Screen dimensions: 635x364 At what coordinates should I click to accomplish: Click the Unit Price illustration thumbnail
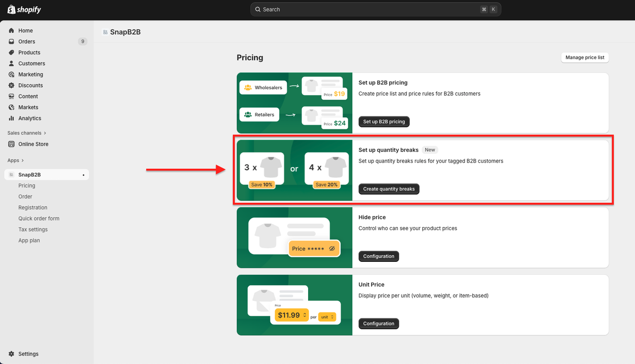click(x=295, y=305)
